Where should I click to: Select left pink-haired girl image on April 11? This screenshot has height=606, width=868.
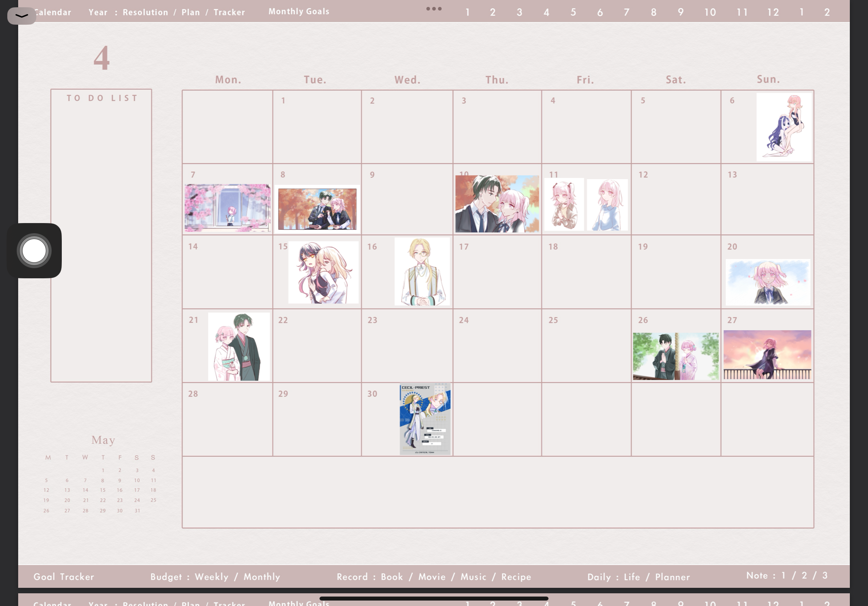coord(564,204)
